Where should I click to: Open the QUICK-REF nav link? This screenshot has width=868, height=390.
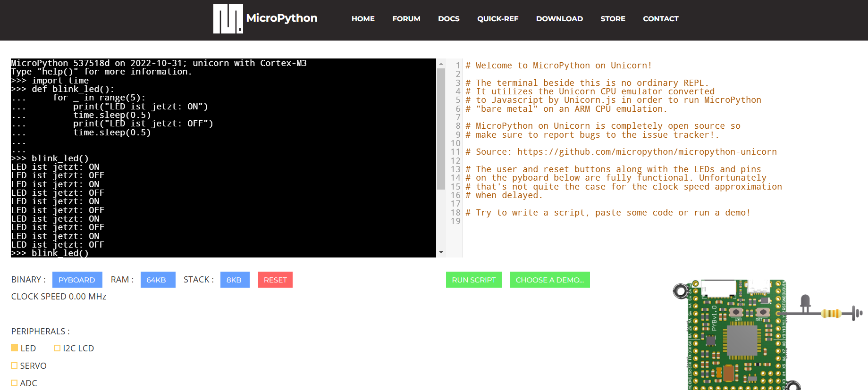tap(498, 19)
